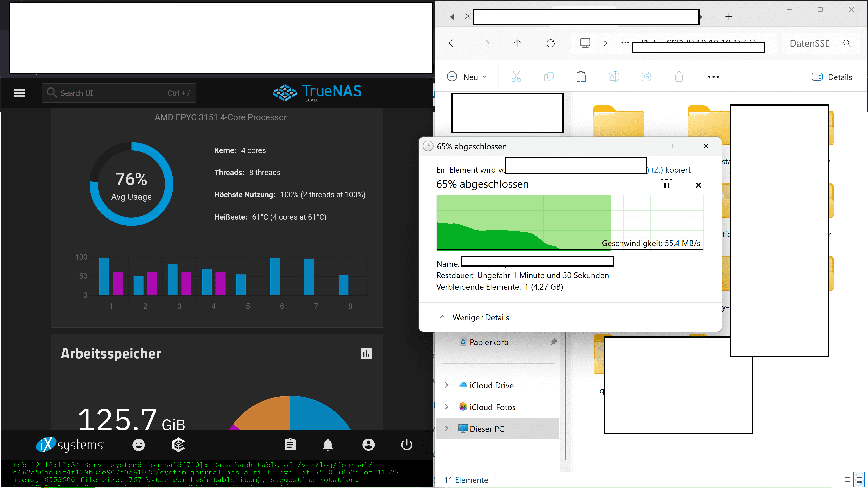Pause the file copy operation
This screenshot has width=868, height=488.
coord(667,185)
